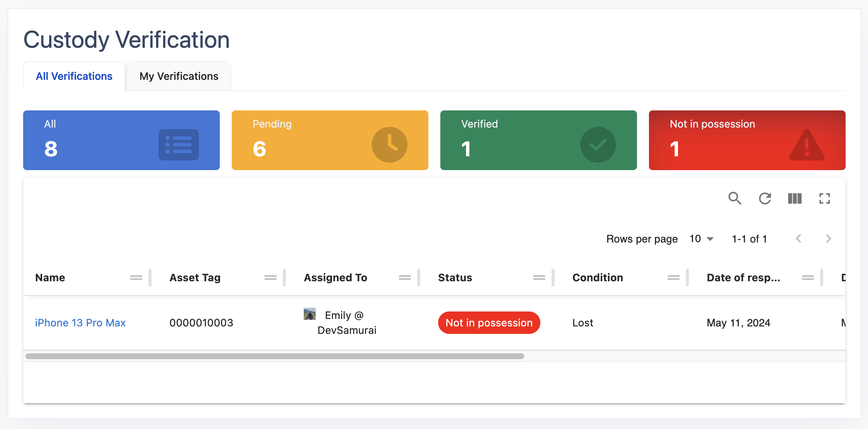Image resolution: width=868 pixels, height=429 pixels.
Task: Go to next page chevron
Action: 828,239
